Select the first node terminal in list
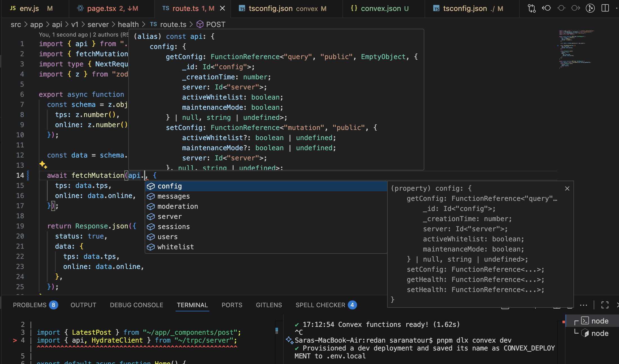 click(592, 321)
